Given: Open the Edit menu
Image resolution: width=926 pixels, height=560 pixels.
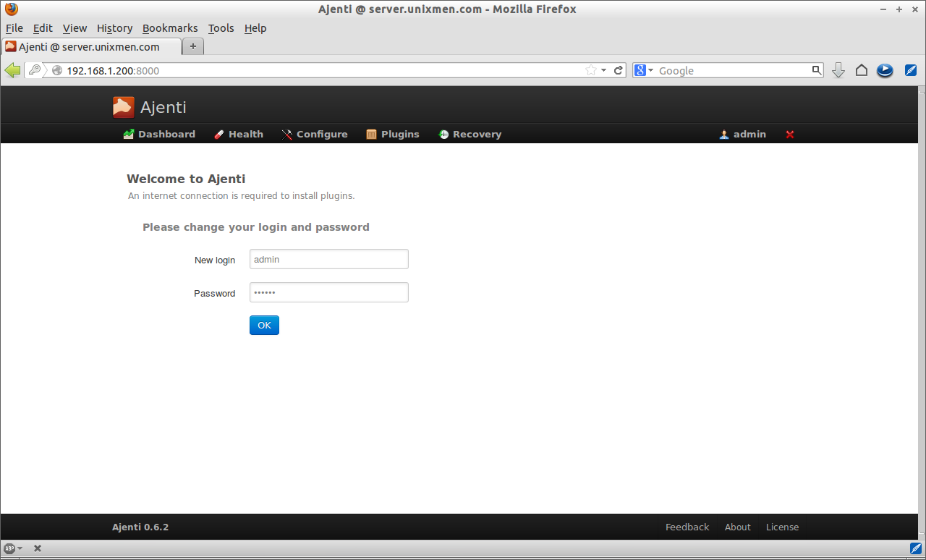Looking at the screenshot, I should (x=43, y=28).
